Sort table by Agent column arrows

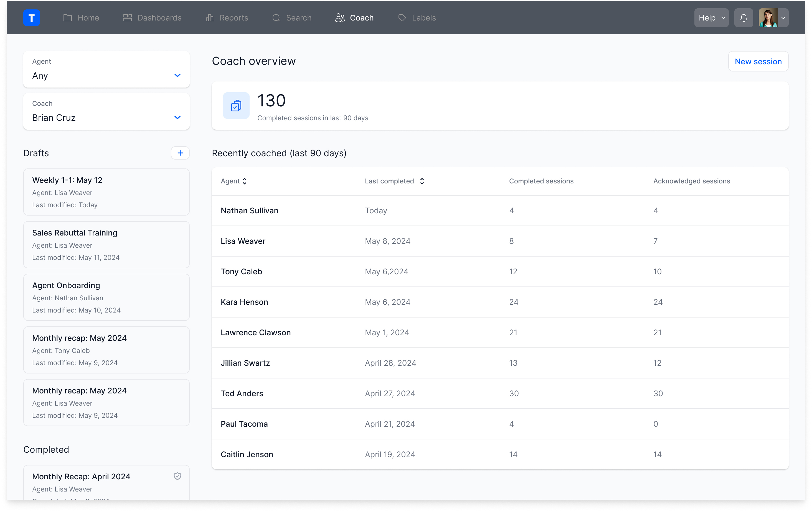click(245, 181)
